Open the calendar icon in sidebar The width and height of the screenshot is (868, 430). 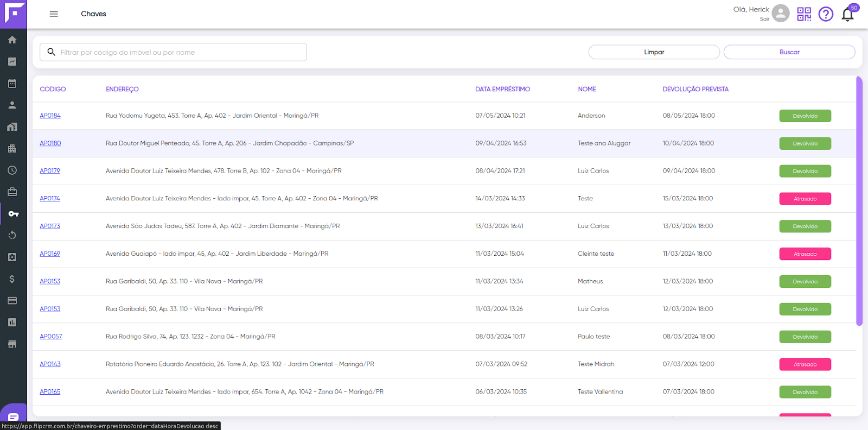pos(12,83)
